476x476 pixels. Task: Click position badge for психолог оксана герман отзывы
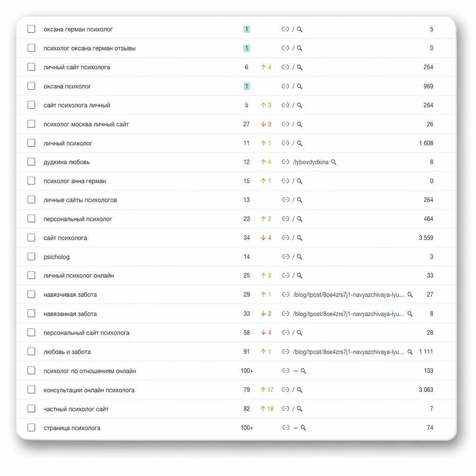point(246,48)
